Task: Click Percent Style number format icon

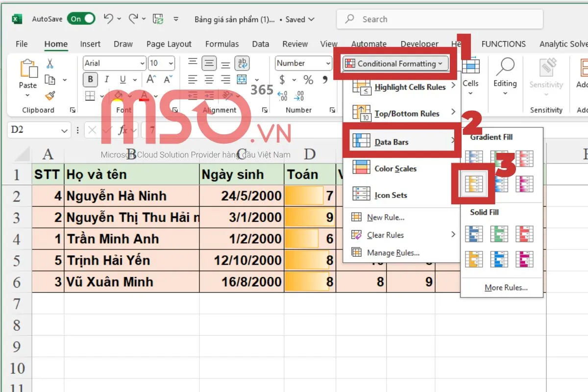Action: [308, 79]
